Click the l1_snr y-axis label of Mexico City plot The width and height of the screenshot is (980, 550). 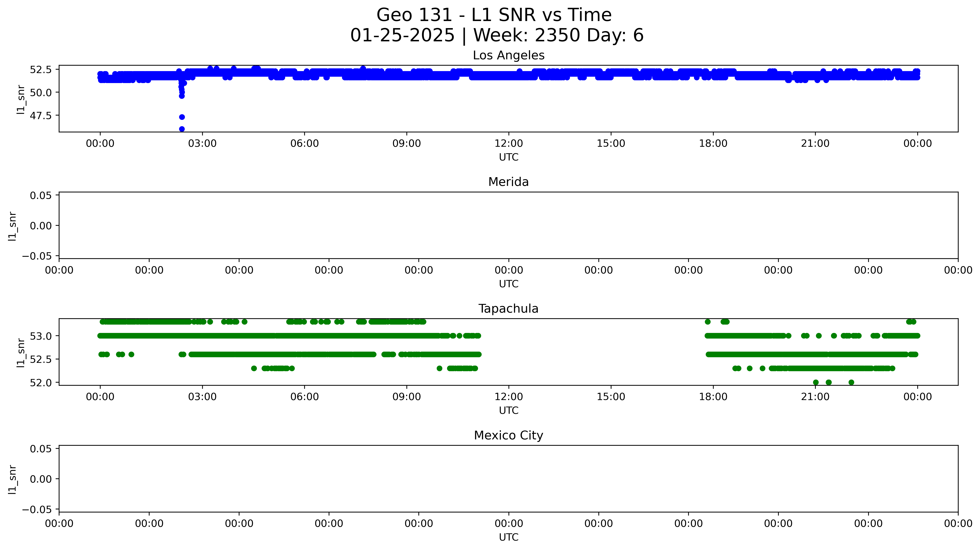[x=12, y=479]
